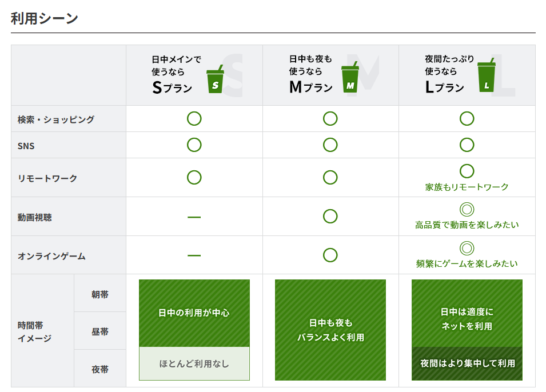
Task: Click M plan circle in SNS row
Action: [330, 145]
